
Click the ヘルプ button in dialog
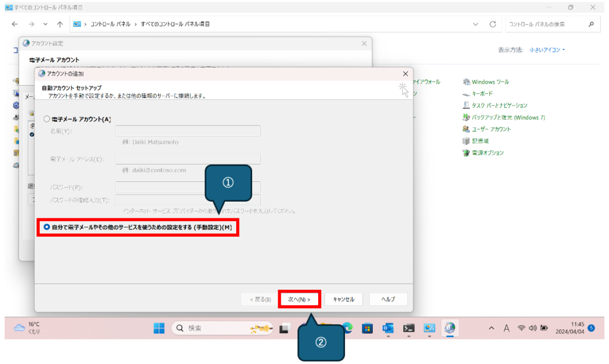tap(388, 299)
